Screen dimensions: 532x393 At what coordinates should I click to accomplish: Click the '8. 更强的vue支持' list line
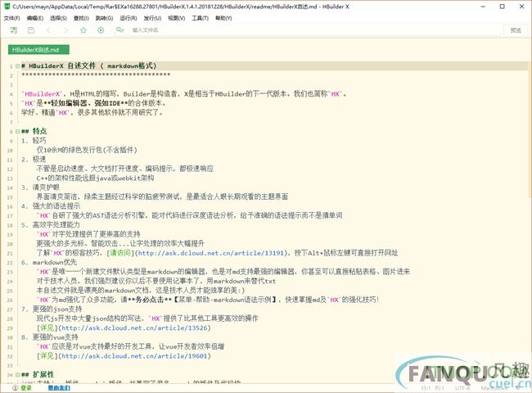click(50, 337)
